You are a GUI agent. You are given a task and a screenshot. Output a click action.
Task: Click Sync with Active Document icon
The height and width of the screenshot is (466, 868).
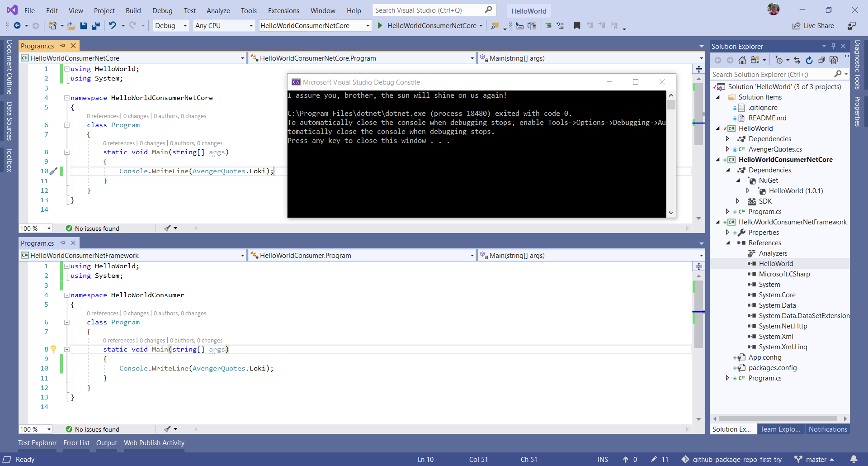pos(797,60)
